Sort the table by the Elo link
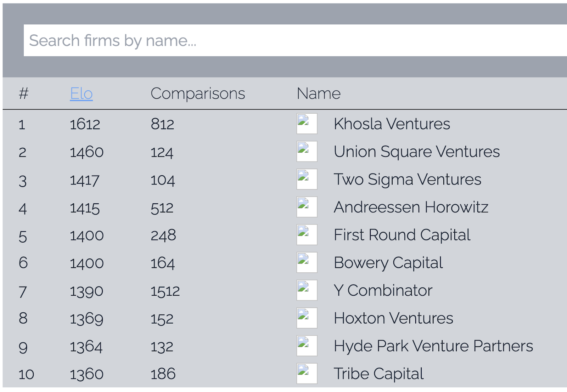The height and width of the screenshot is (392, 567). tap(82, 93)
